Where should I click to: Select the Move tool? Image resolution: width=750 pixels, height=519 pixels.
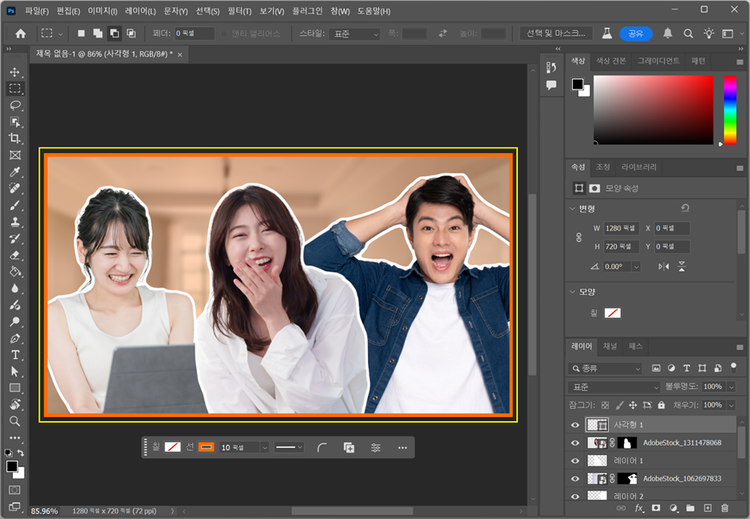coord(15,72)
